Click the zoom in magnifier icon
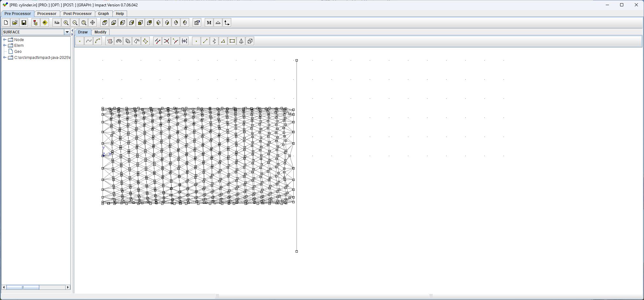The image size is (644, 300). (66, 23)
